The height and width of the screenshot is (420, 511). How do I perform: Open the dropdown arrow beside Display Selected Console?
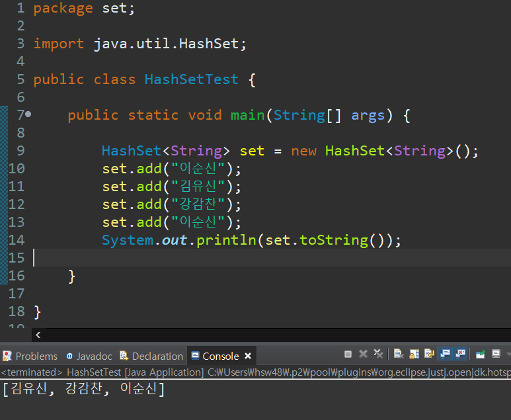[x=508, y=354]
